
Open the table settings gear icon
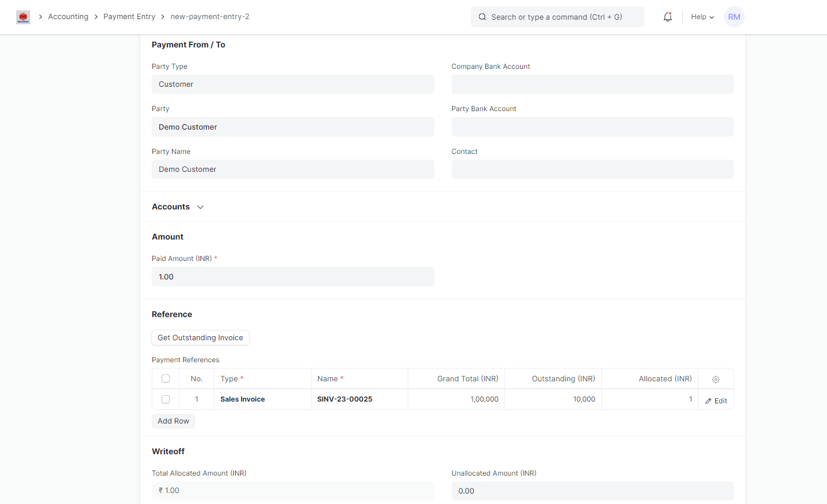tap(716, 380)
